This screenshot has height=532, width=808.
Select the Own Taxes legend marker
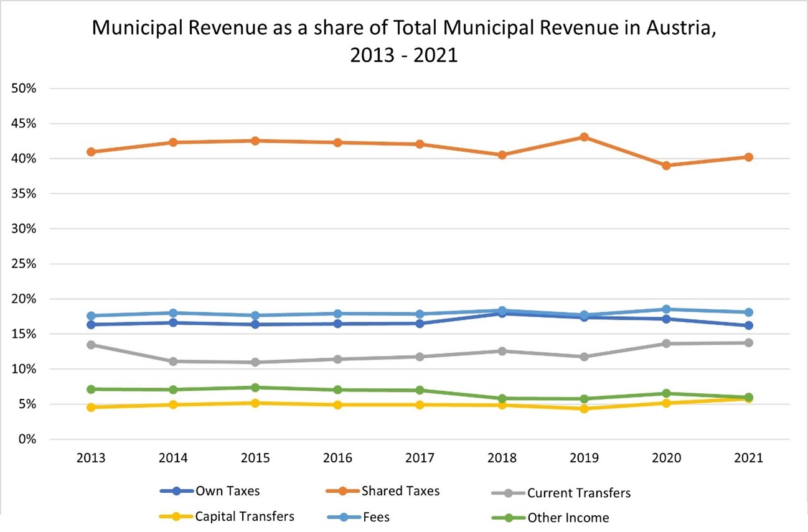[x=176, y=491]
